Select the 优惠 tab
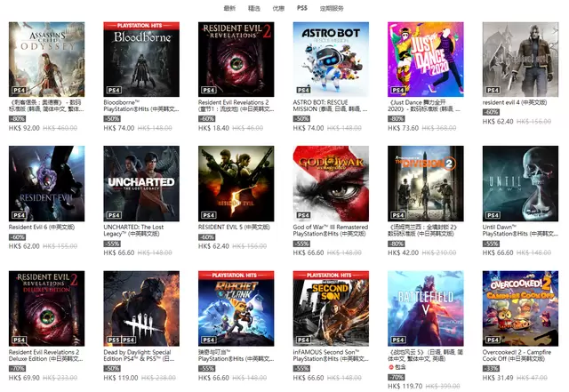569x392 pixels. point(278,8)
